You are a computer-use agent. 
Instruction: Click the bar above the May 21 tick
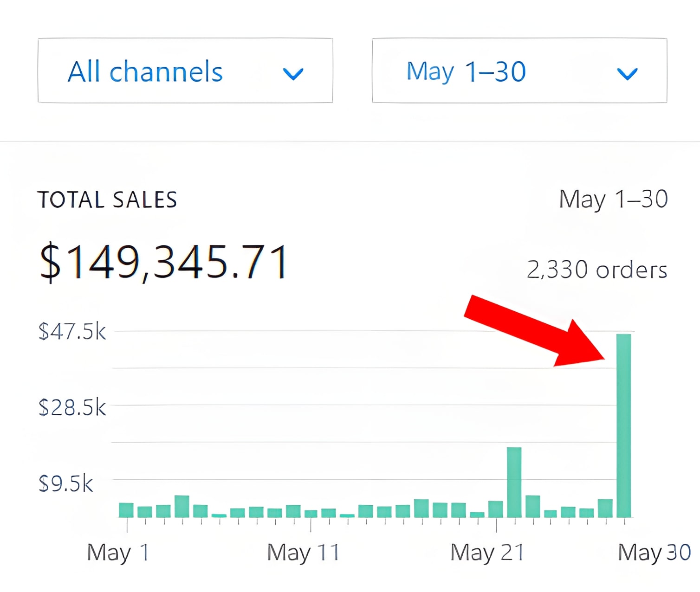(x=496, y=508)
